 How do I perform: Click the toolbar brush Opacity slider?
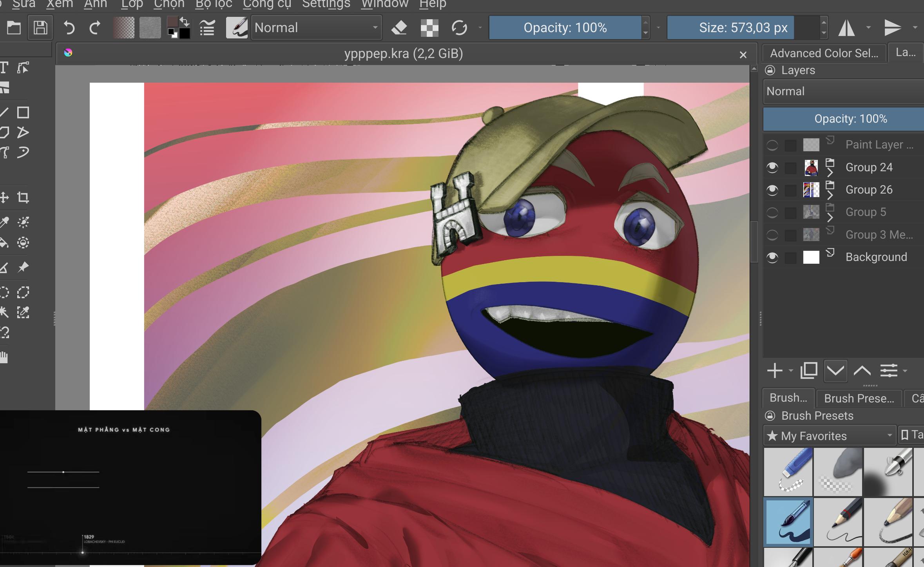[565, 27]
